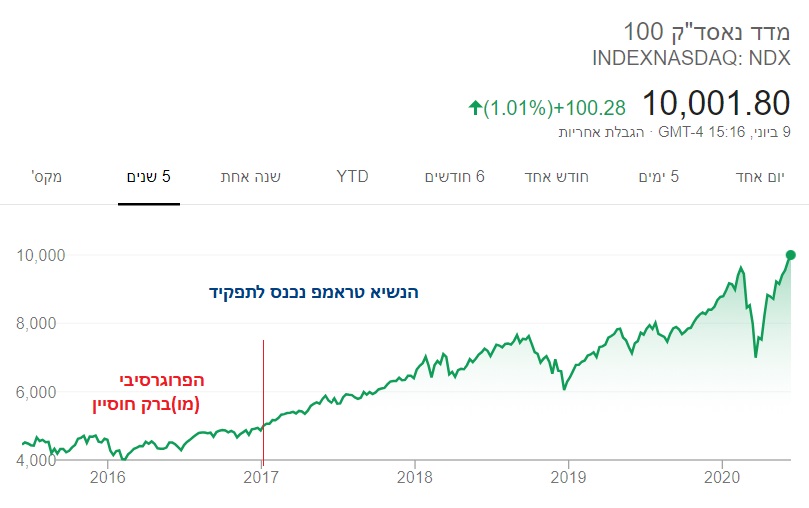The height and width of the screenshot is (508, 809).
Task: Click the red הפרוגרסיבי annotation text
Action: 162,381
